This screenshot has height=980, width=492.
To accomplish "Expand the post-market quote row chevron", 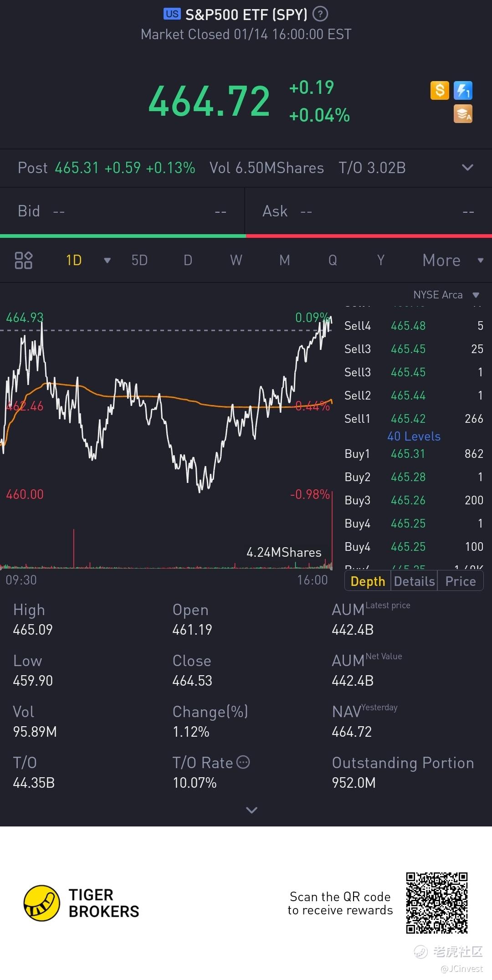I will click(467, 168).
